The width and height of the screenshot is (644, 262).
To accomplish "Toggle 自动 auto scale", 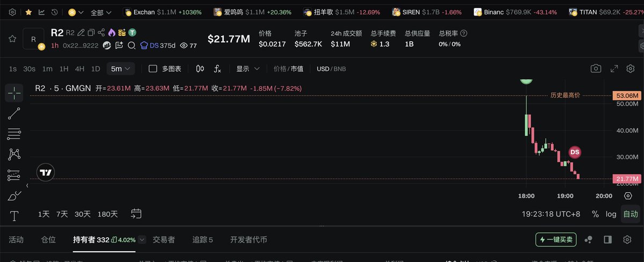I will 631,214.
